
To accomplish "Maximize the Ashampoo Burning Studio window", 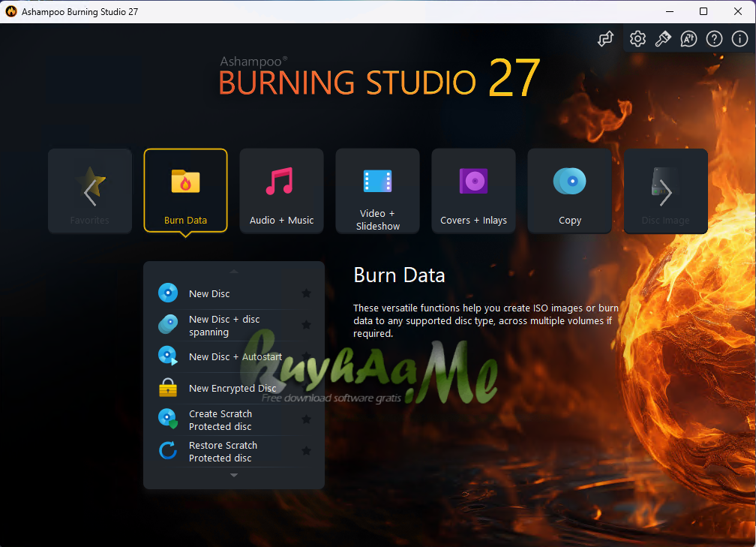I will point(703,11).
